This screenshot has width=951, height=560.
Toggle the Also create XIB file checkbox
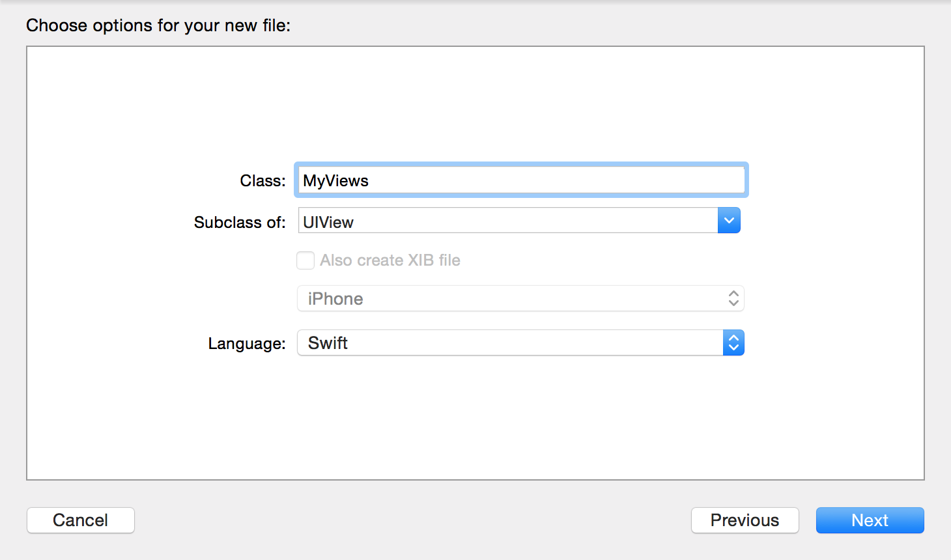click(305, 260)
